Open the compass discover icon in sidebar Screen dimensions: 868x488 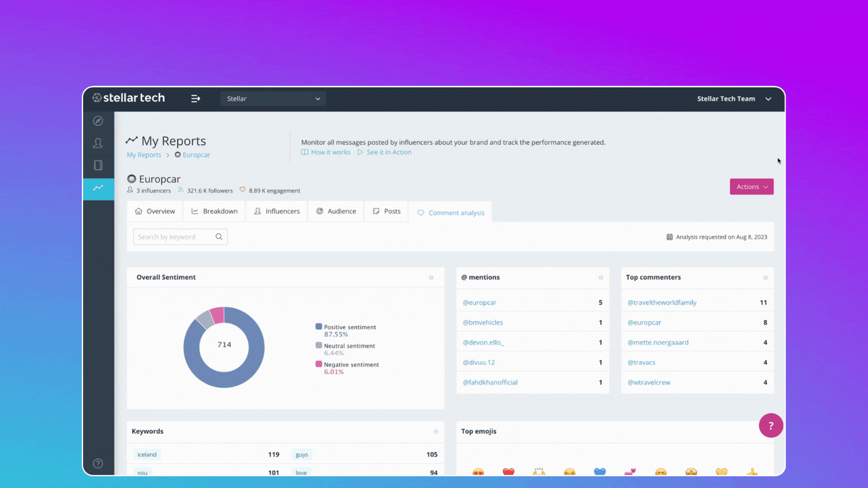[98, 121]
